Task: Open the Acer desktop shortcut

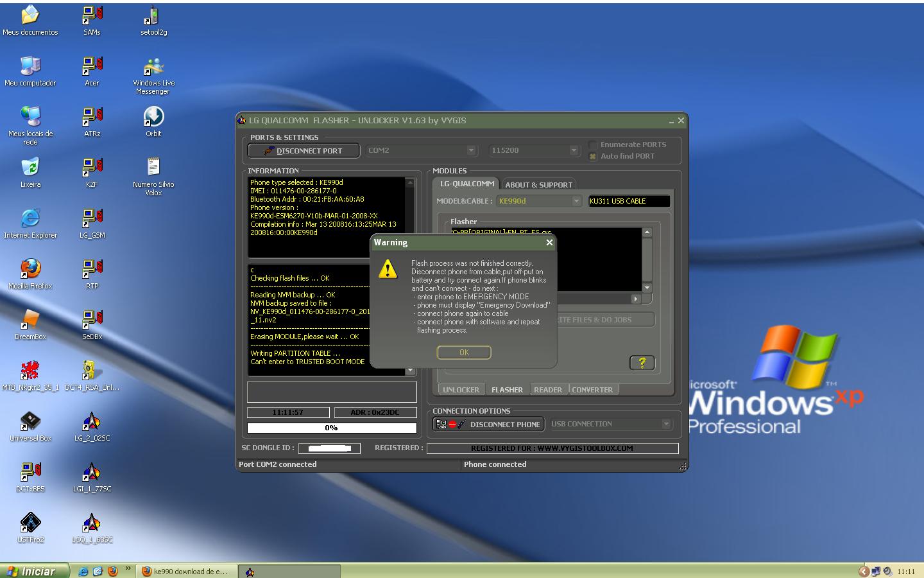Action: tap(92, 71)
